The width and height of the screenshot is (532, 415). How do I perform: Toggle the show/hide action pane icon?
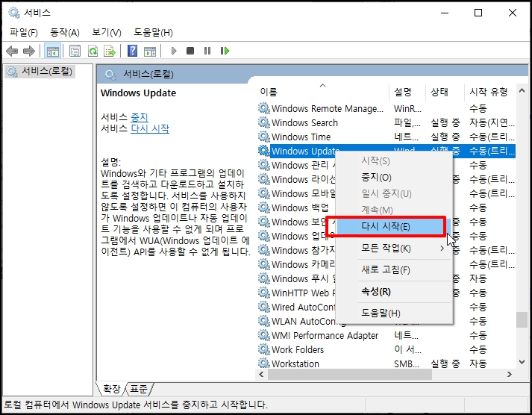click(150, 51)
